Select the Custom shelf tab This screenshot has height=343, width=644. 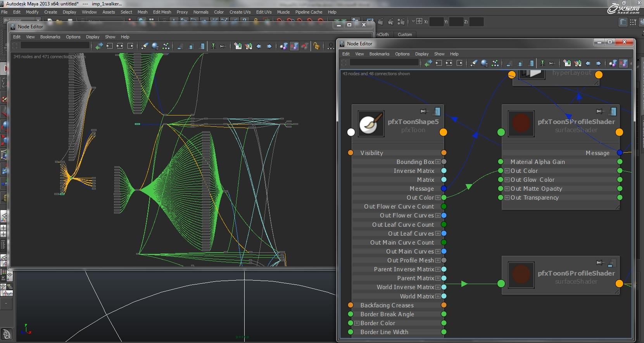tap(405, 34)
